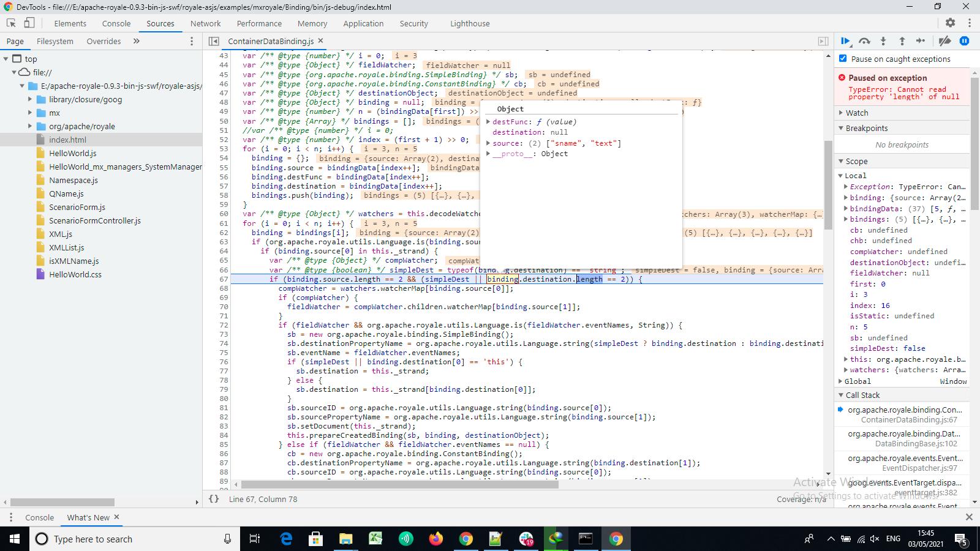Open DevTools settings gear

tap(951, 23)
